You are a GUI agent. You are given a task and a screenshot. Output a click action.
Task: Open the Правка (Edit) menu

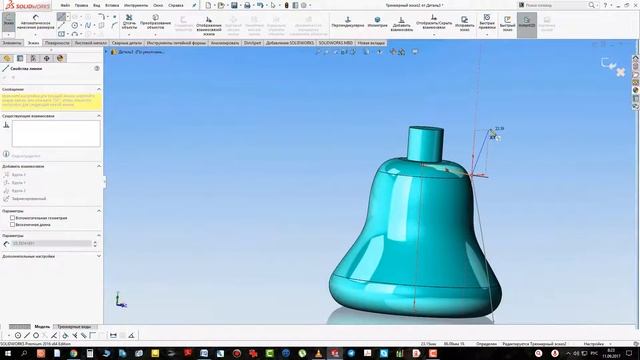tap(81, 5)
